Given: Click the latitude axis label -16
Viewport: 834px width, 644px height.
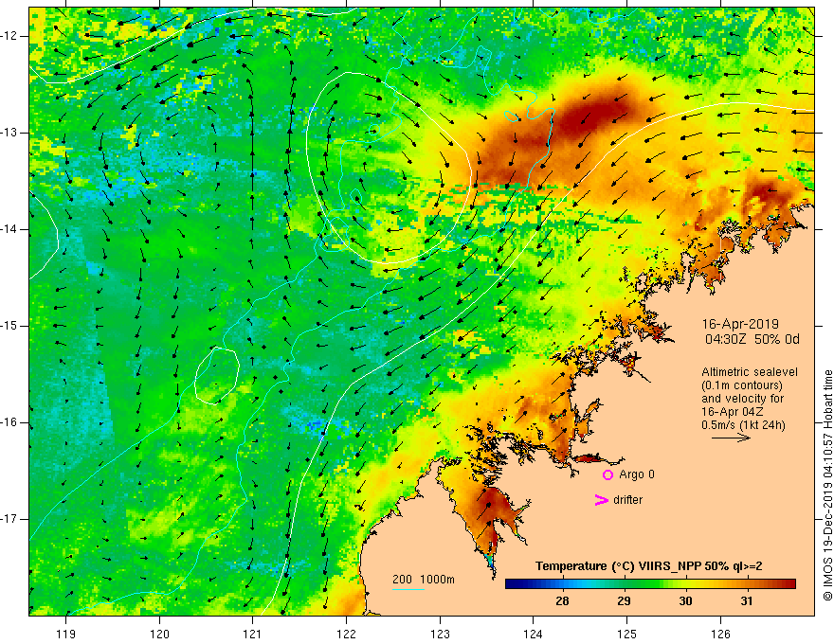Looking at the screenshot, I should tap(9, 422).
